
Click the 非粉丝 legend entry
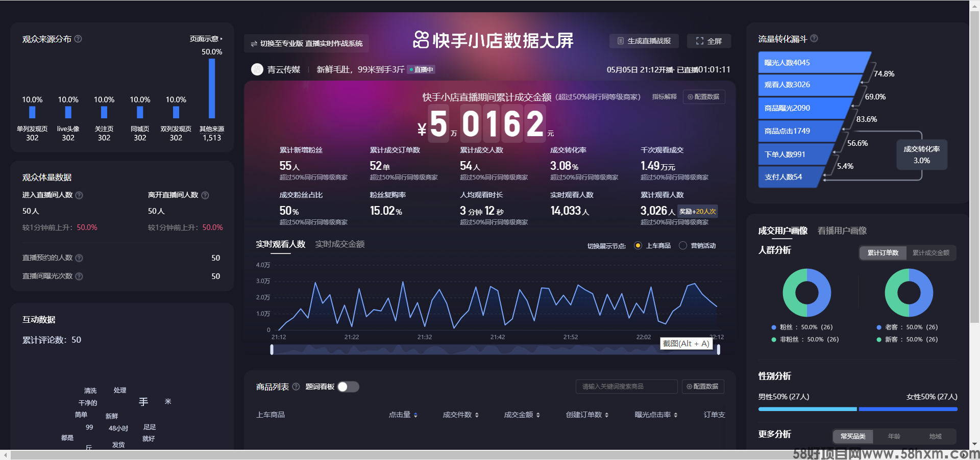click(805, 340)
